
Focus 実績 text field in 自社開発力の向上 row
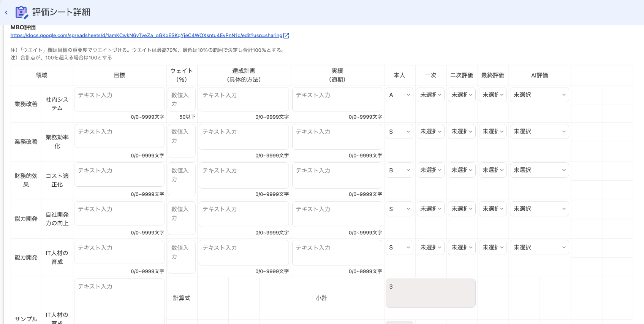coord(337,214)
